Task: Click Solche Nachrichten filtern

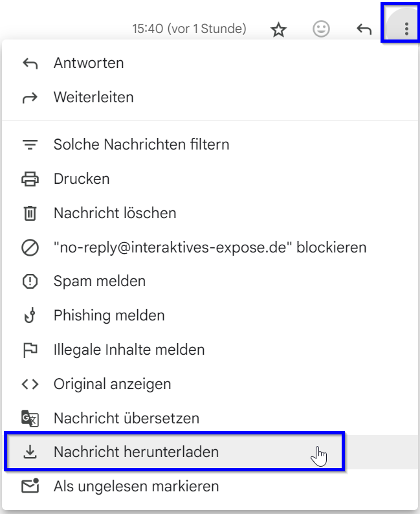Action: point(141,144)
